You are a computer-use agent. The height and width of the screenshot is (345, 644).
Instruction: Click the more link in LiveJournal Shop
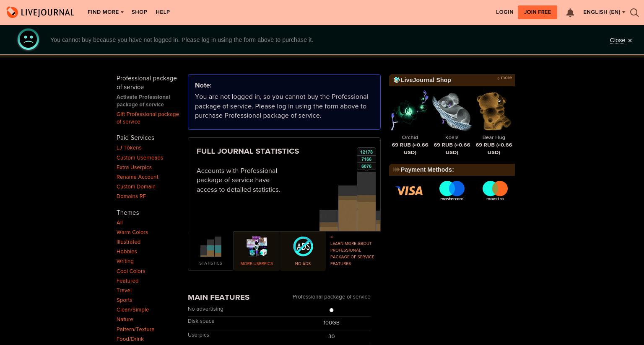pos(504,78)
